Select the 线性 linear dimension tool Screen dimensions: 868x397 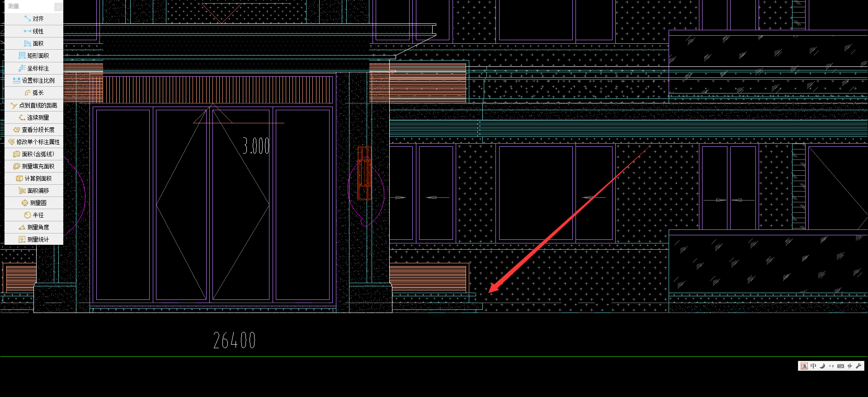point(34,31)
